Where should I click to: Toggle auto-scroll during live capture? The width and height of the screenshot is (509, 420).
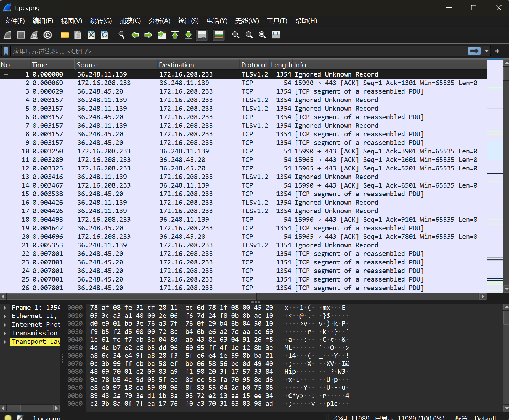[x=202, y=35]
